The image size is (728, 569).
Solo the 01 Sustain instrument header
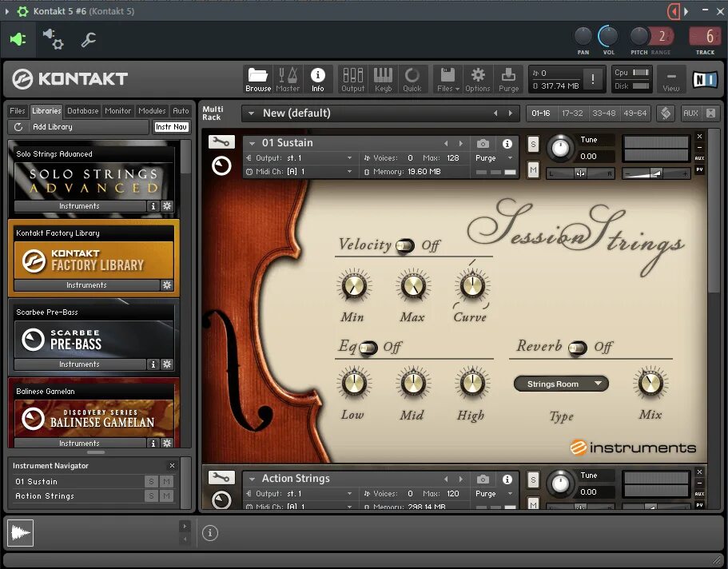pyautogui.click(x=533, y=144)
